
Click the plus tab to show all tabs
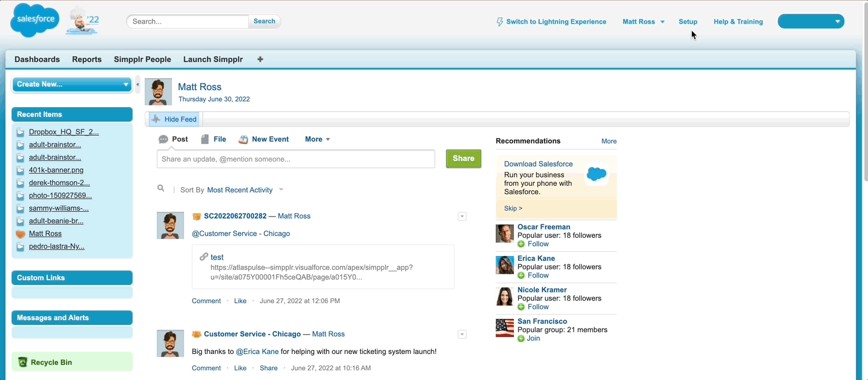pyautogui.click(x=260, y=59)
